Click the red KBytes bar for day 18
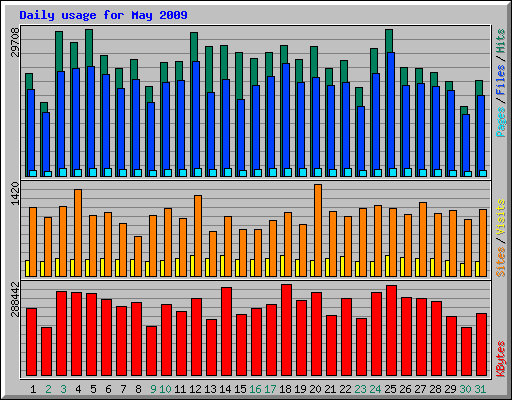The image size is (512, 400). (286, 330)
